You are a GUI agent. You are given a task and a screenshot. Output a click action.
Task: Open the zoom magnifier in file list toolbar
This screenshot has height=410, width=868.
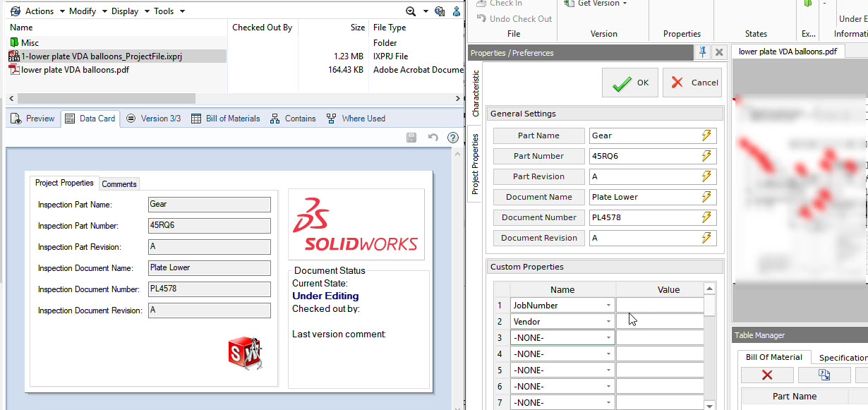[x=411, y=11]
